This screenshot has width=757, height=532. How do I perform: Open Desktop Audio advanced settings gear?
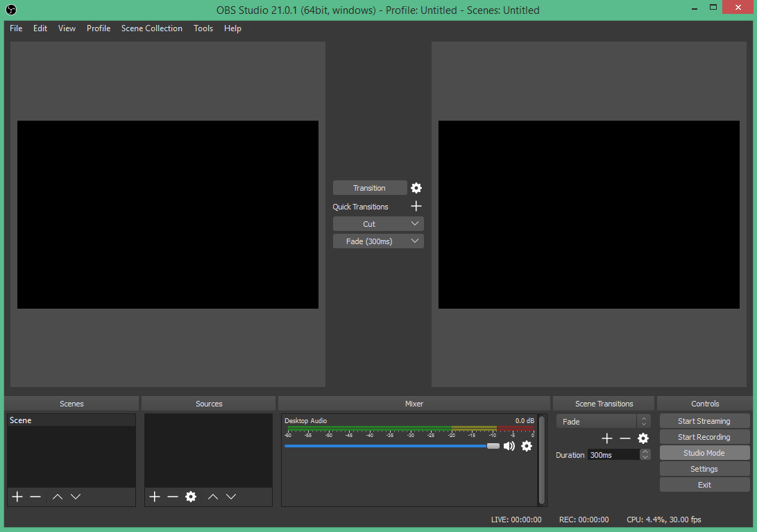pyautogui.click(x=527, y=446)
